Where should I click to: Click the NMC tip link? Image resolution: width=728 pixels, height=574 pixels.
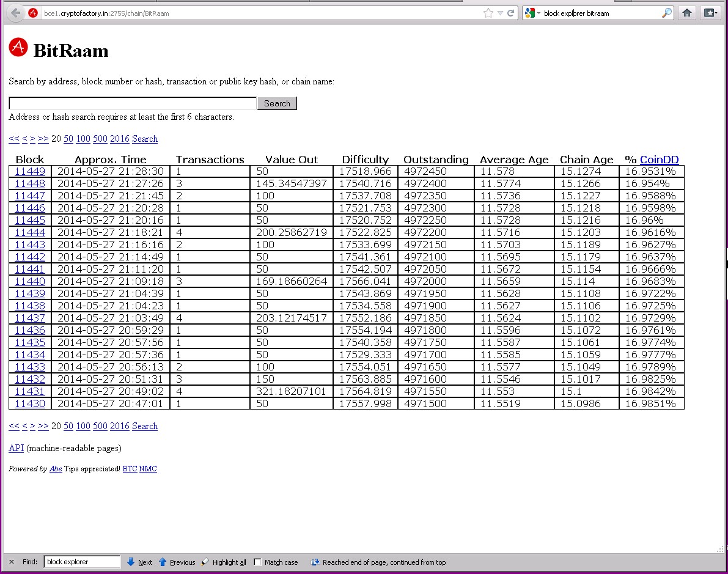point(148,469)
